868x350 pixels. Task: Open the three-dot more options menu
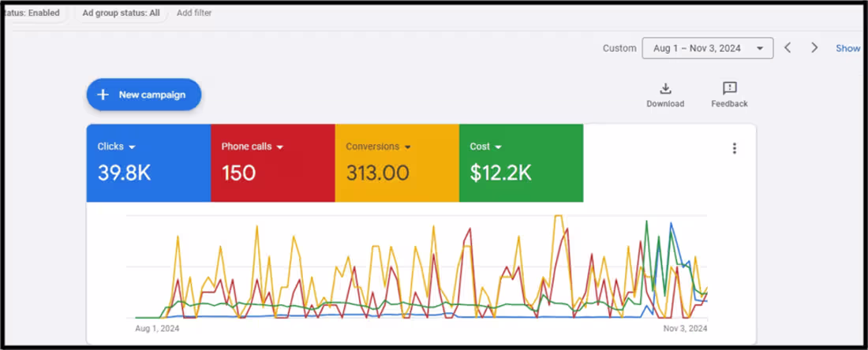(x=735, y=148)
